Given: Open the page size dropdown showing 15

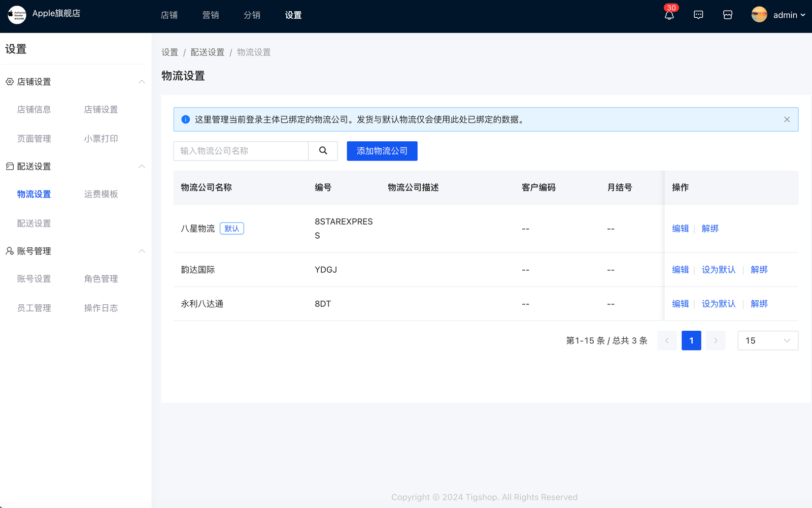Looking at the screenshot, I should point(767,340).
